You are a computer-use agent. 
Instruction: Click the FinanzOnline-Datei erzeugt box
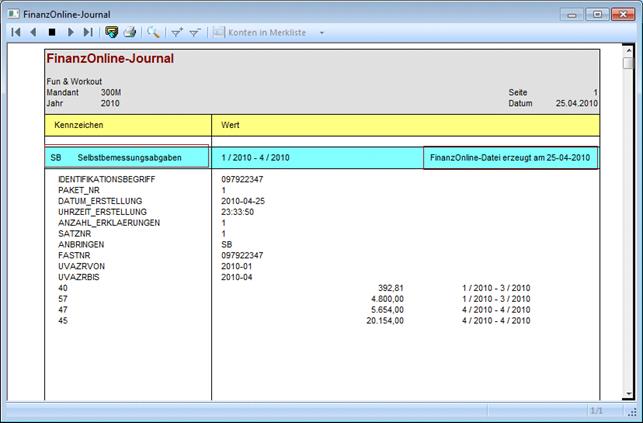pyautogui.click(x=510, y=158)
